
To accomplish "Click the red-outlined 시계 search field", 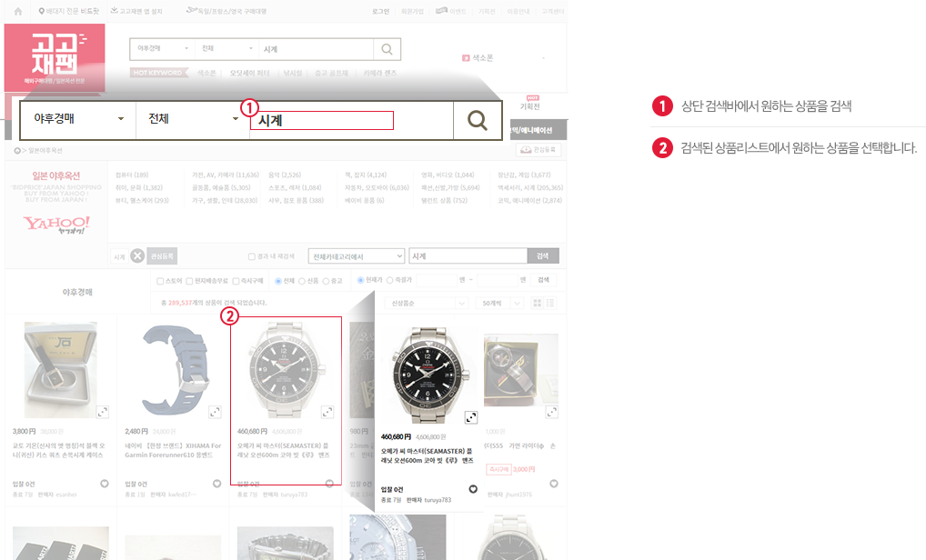I will click(x=322, y=120).
